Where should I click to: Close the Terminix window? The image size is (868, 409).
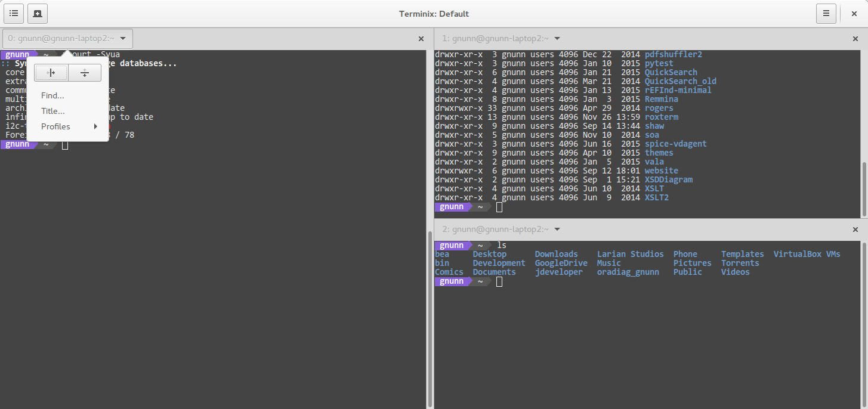click(853, 13)
